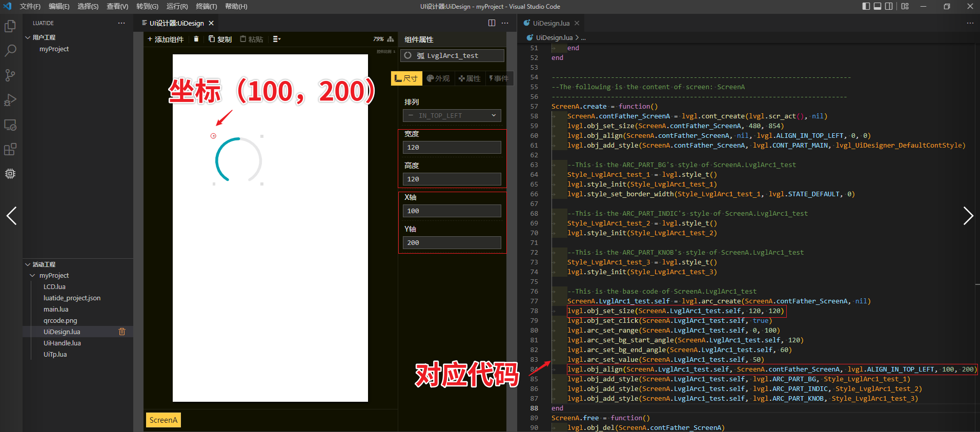Collapse the 用户工程 section
Viewport: 980px width, 432px height.
(28, 37)
